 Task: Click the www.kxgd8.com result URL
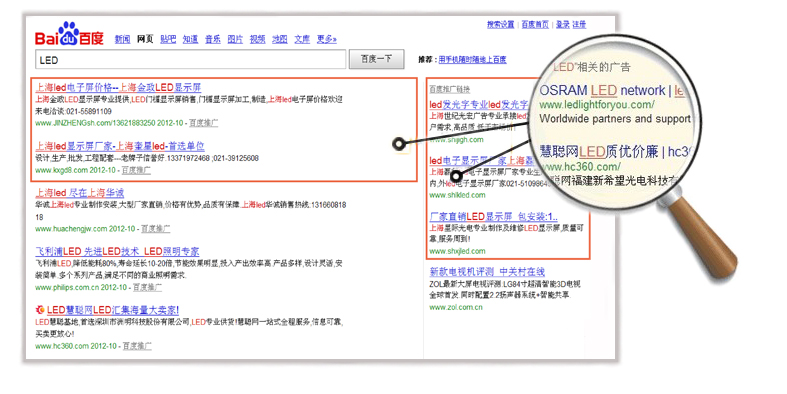(x=76, y=171)
